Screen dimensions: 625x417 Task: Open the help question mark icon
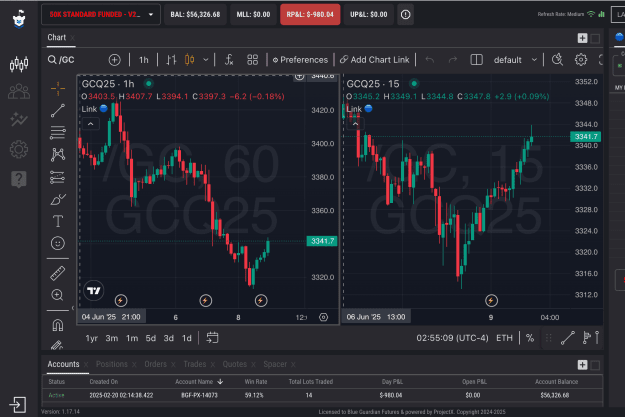(x=19, y=179)
